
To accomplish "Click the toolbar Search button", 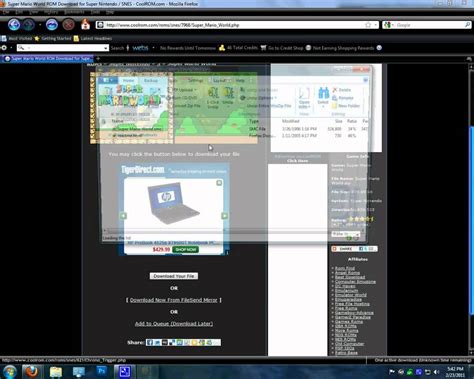I will (x=117, y=48).
